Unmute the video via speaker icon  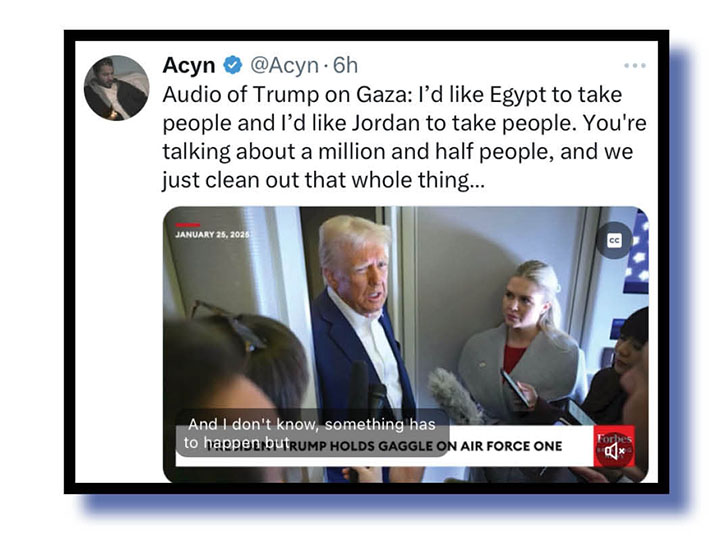pos(614,450)
